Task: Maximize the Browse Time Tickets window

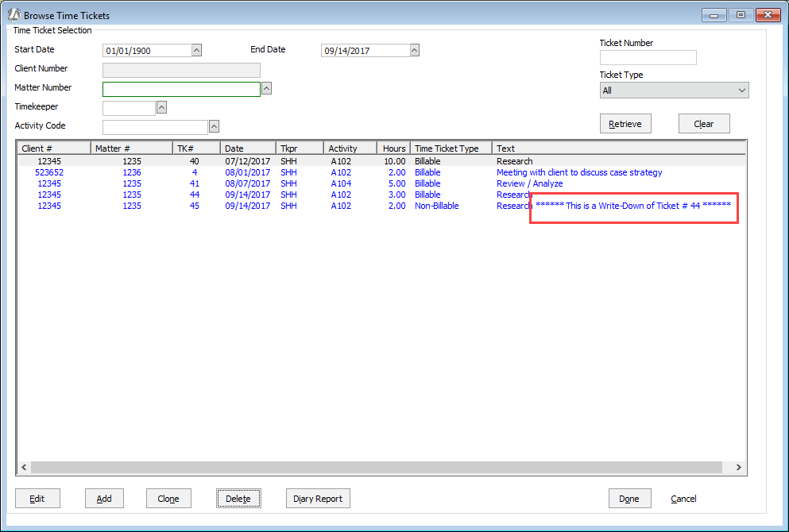Action: [741, 15]
